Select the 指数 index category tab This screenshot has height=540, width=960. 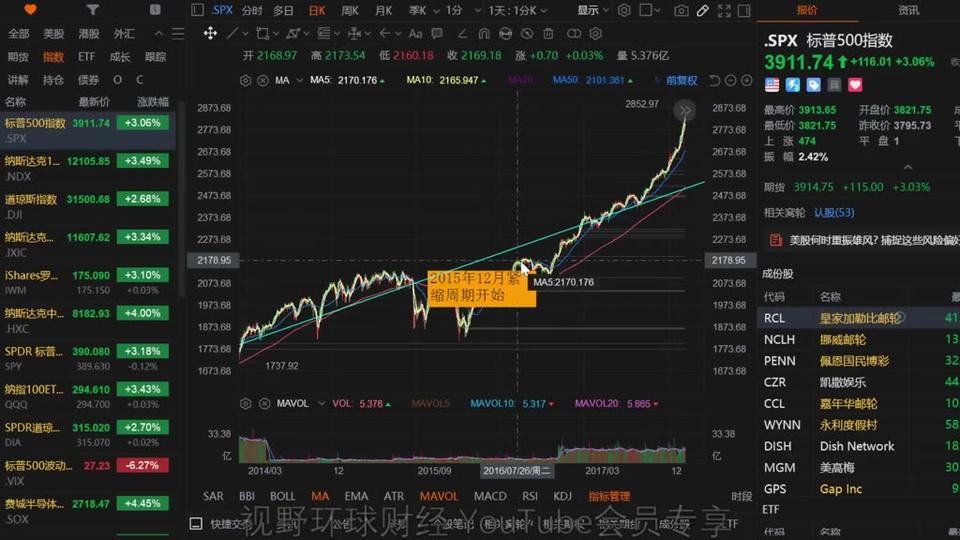pos(53,57)
